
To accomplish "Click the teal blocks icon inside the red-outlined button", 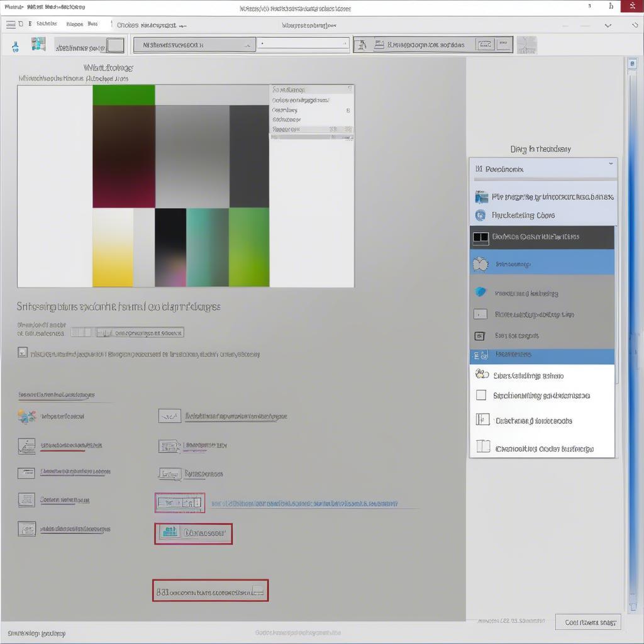I will 170,532.
